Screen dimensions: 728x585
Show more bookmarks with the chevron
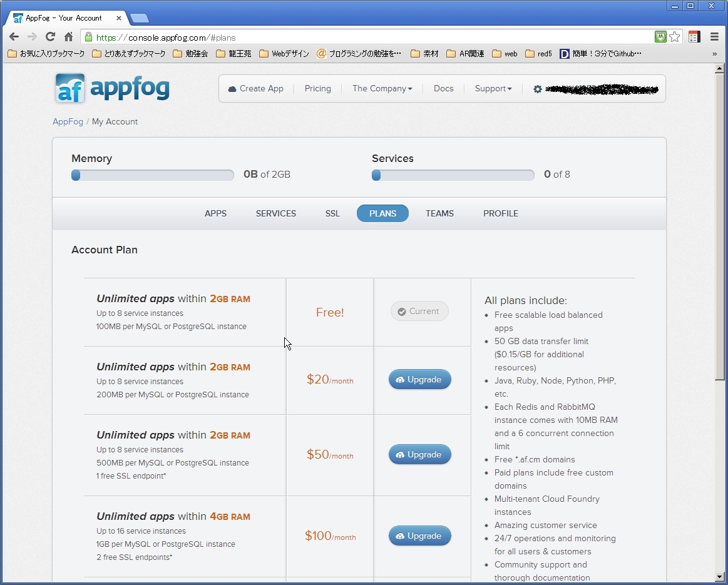[x=714, y=54]
